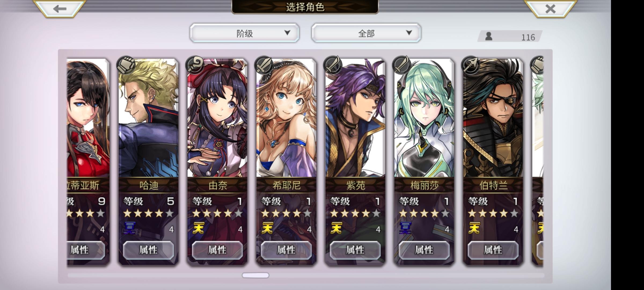644x290 pixels.
Task: Select the 希耶尼 character portrait
Action: [286, 118]
